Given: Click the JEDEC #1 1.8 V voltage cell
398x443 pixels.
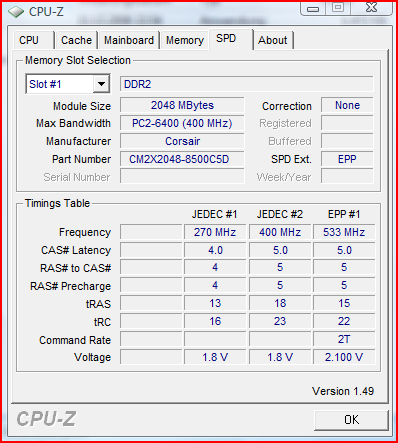Looking at the screenshot, I should tap(215, 357).
